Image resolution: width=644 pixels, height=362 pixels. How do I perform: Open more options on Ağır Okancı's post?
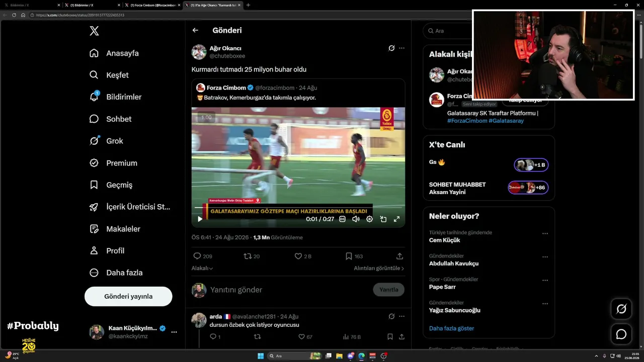(x=401, y=48)
